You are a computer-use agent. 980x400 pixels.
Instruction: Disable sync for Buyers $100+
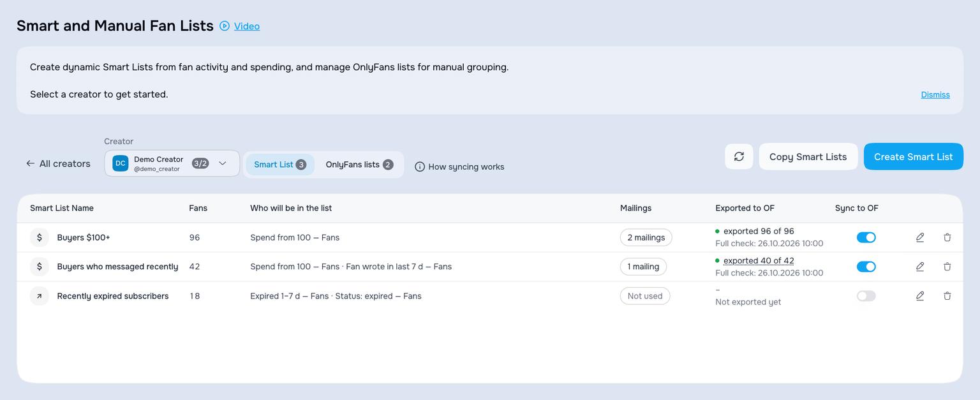(866, 237)
